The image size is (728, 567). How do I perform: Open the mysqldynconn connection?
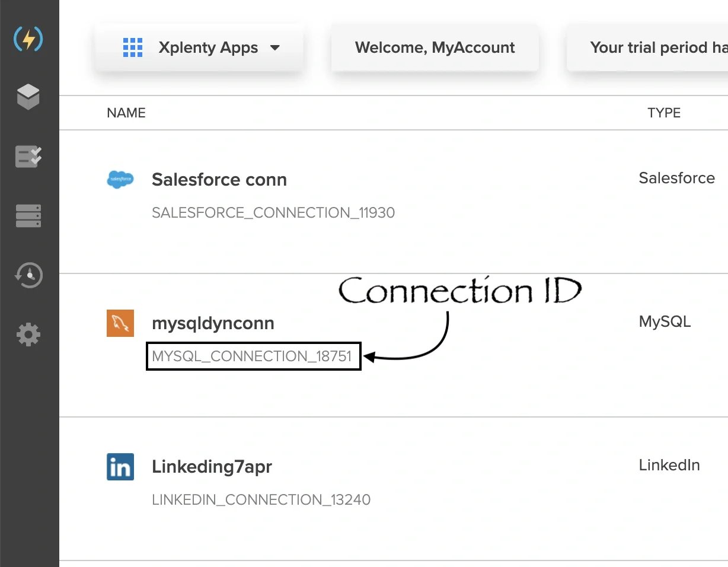tap(213, 323)
